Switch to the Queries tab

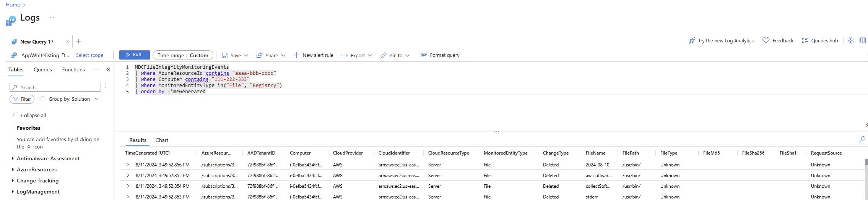coord(43,69)
